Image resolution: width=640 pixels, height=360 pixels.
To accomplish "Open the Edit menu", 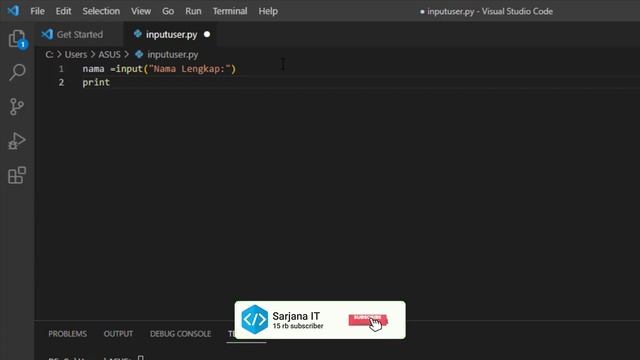I will [63, 11].
